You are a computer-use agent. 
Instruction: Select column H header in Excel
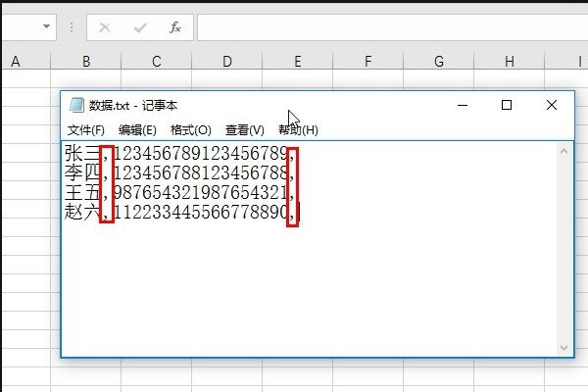tap(509, 61)
